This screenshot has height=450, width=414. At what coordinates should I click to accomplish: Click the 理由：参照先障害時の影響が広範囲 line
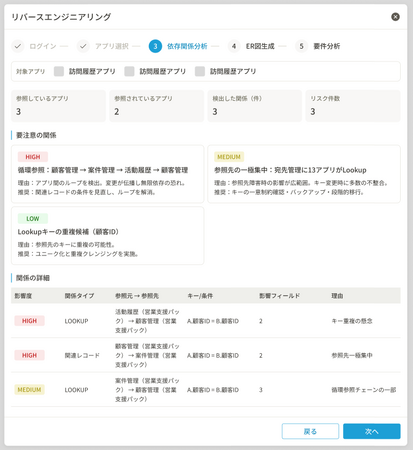click(x=301, y=183)
